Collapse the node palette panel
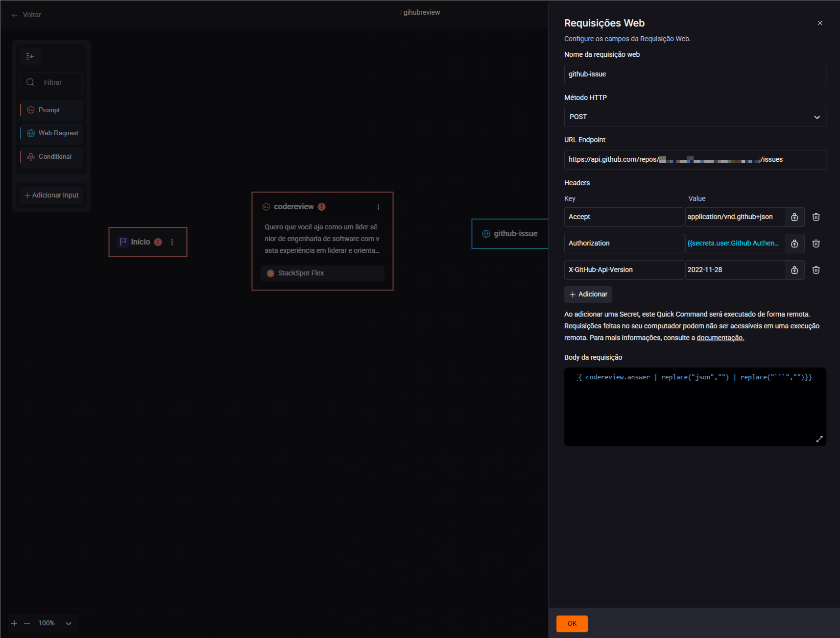 30,56
